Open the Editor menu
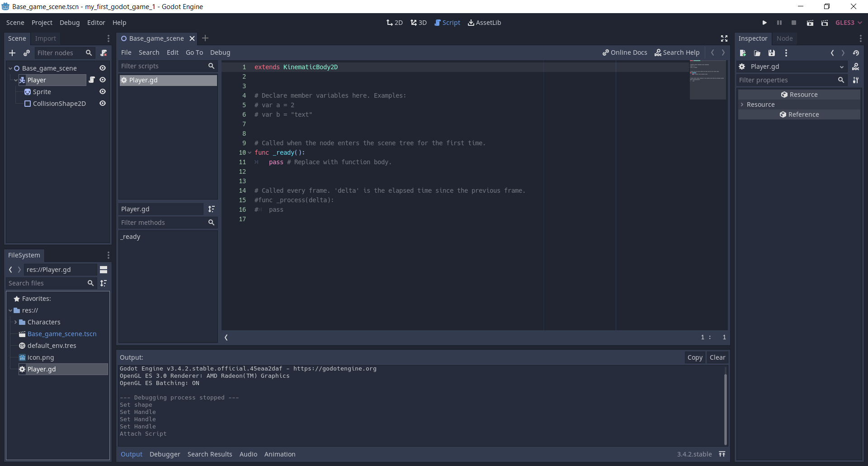This screenshot has height=466, width=868. 96,23
